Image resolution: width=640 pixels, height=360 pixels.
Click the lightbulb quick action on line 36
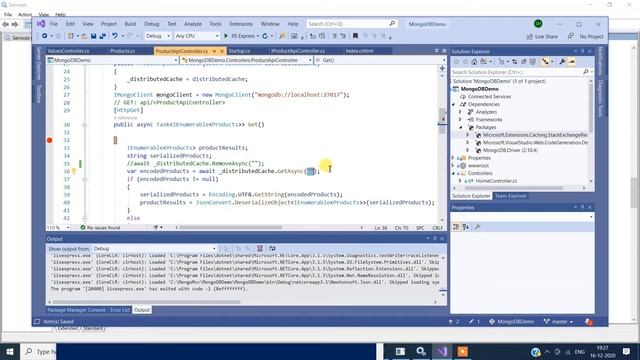click(x=74, y=171)
